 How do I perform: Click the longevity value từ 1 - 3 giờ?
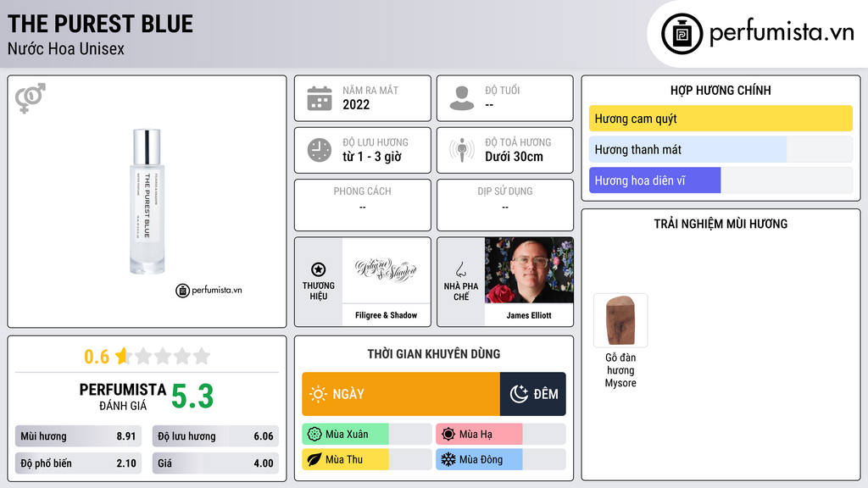click(x=372, y=157)
